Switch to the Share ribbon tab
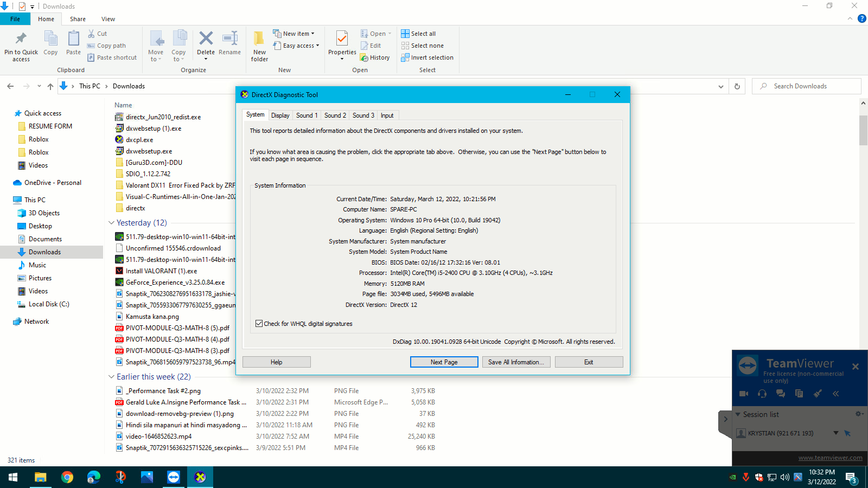This screenshot has height=488, width=868. tap(78, 19)
